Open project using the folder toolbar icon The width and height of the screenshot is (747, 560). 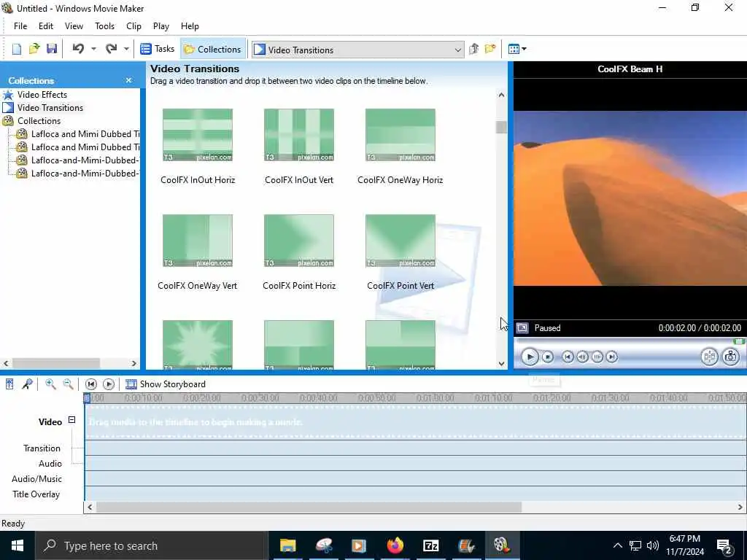[x=34, y=49]
